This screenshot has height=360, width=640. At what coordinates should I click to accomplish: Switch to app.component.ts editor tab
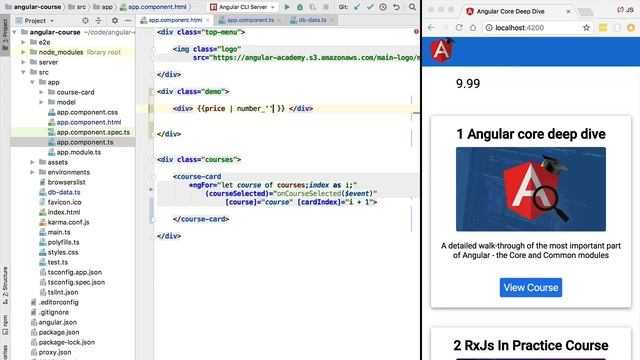(x=250, y=20)
